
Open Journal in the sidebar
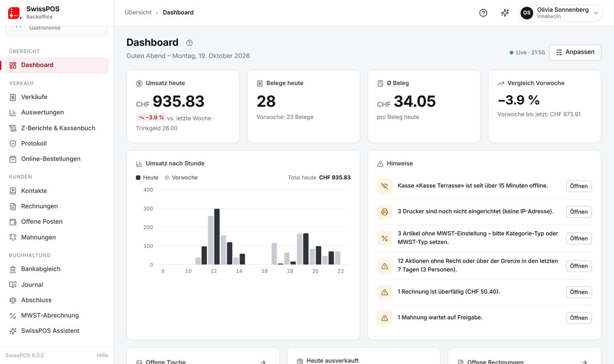[x=57, y=285]
